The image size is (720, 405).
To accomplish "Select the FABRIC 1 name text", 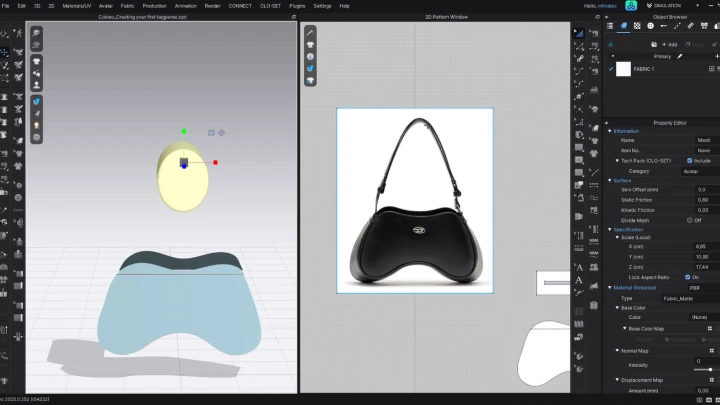I will coord(644,69).
